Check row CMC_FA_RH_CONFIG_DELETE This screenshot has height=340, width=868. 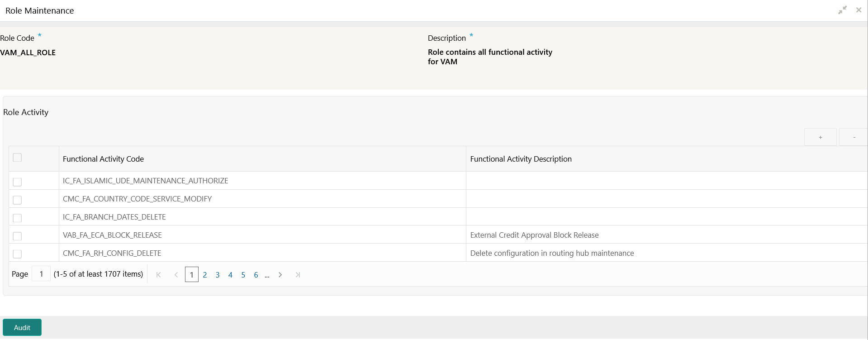17,254
